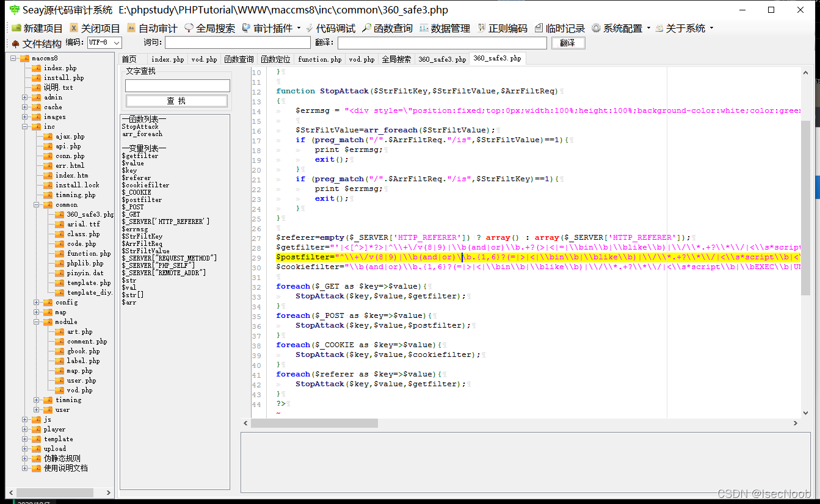Click the 查找 button
The width and height of the screenshot is (820, 504).
(176, 101)
